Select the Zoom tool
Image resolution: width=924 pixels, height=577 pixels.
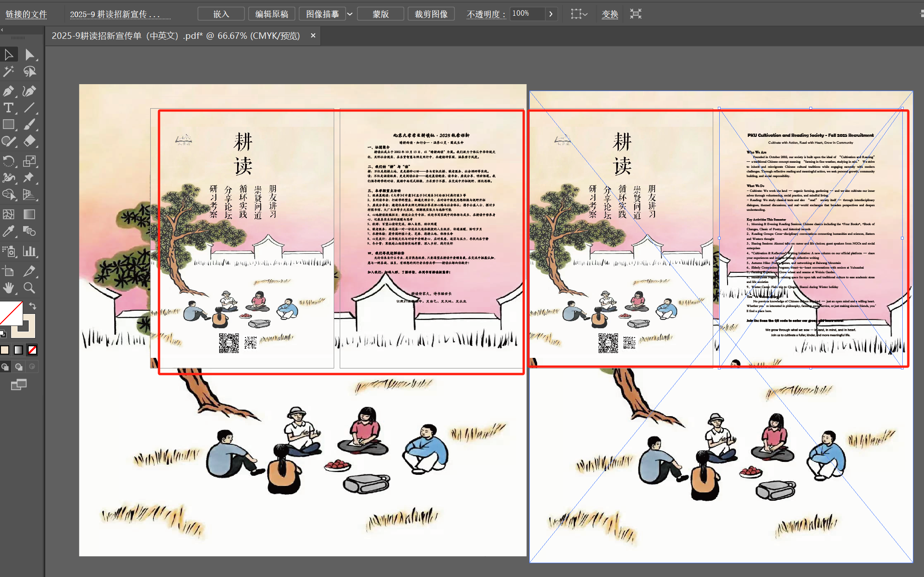[x=29, y=288]
